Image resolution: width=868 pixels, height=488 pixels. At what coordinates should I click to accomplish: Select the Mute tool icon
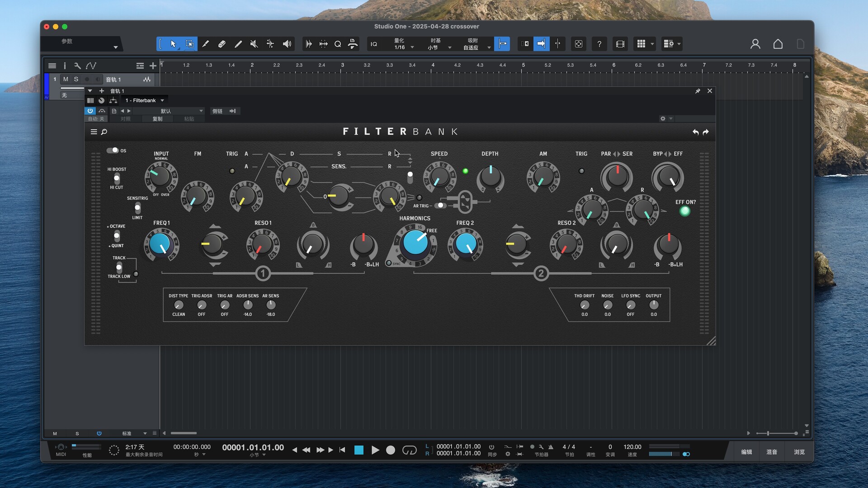(254, 44)
